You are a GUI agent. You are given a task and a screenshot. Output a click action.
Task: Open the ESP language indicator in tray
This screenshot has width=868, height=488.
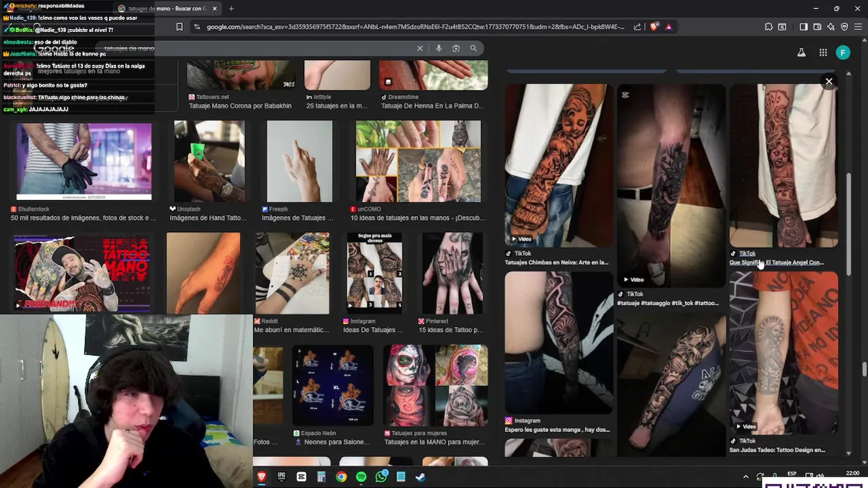792,473
